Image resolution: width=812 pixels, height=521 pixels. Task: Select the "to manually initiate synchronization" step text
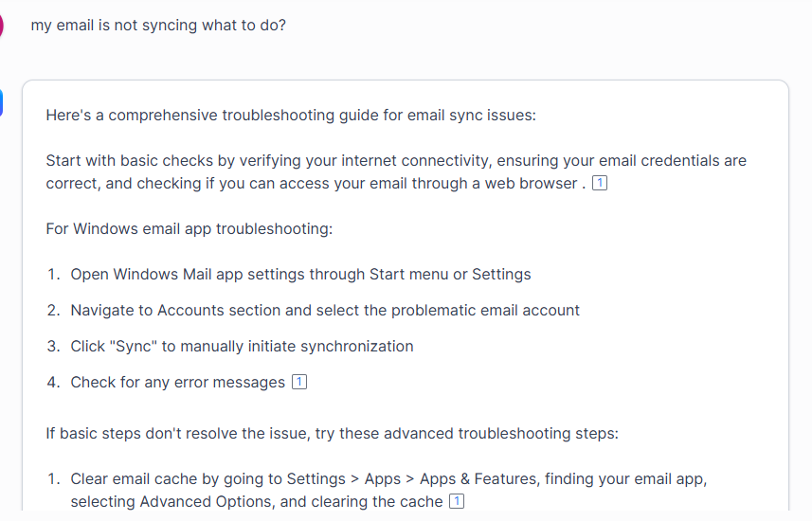pyautogui.click(x=287, y=346)
